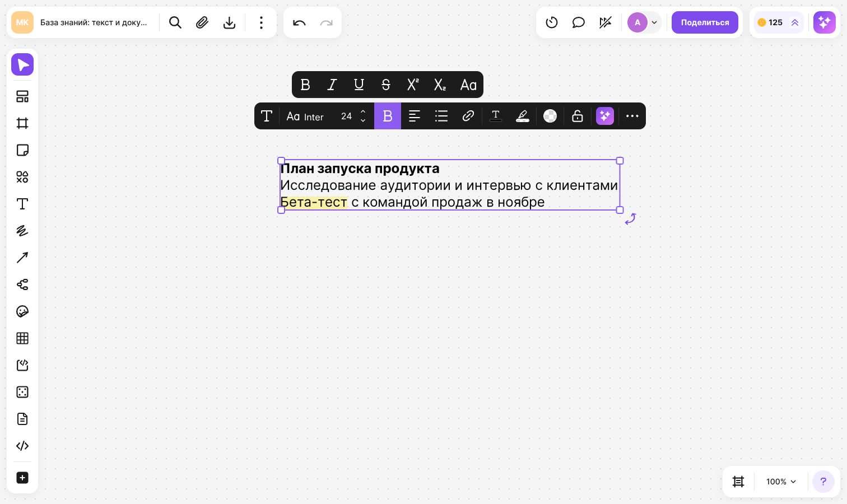
Task: Click the paperclip attachment icon
Action: (x=202, y=22)
